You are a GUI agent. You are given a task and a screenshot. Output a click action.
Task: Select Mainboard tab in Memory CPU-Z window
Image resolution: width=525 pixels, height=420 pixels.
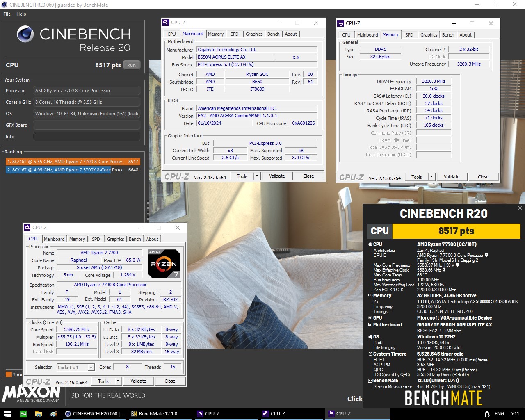[367, 35]
